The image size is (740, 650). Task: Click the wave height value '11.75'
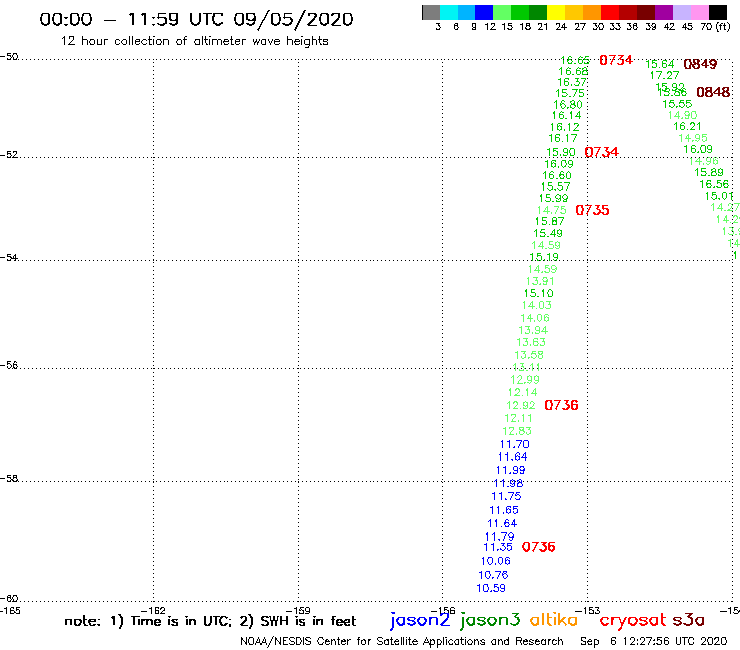(x=506, y=496)
